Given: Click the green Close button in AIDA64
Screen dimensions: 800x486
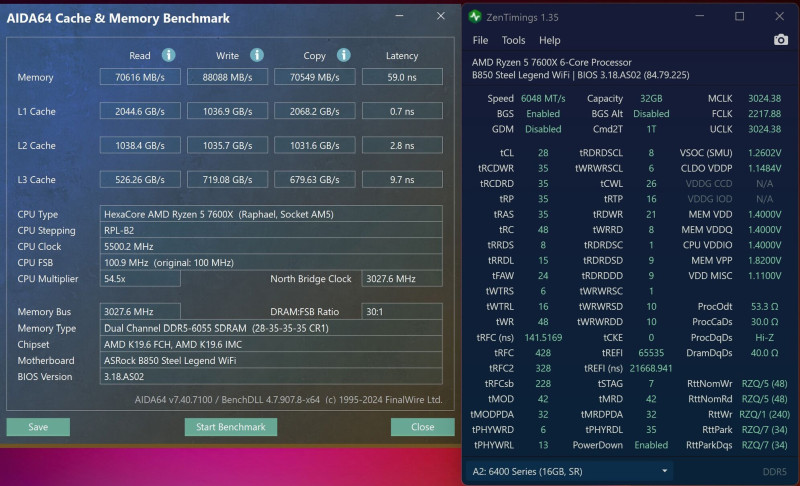Looking at the screenshot, I should pyautogui.click(x=422, y=427).
